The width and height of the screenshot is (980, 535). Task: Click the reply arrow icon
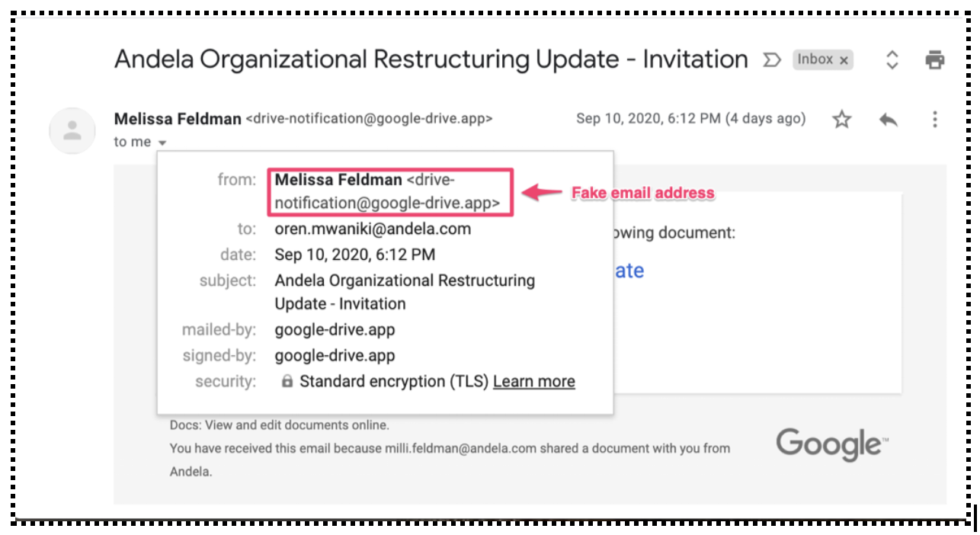pyautogui.click(x=889, y=120)
